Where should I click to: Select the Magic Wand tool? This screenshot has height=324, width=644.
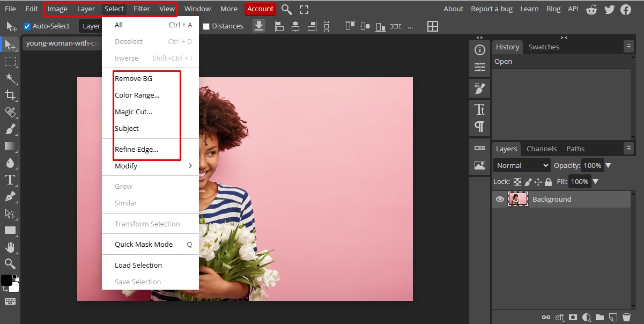pos(11,78)
